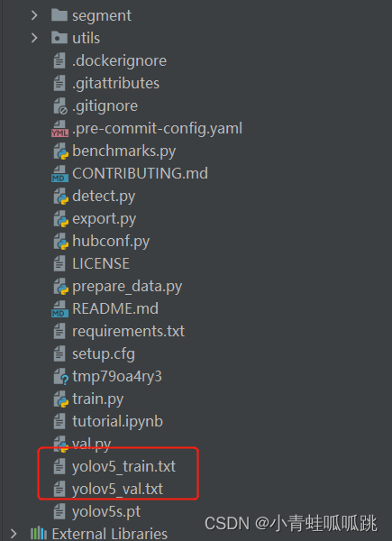Click the Python icon beside train.py
392x541 pixels.
[61, 399]
